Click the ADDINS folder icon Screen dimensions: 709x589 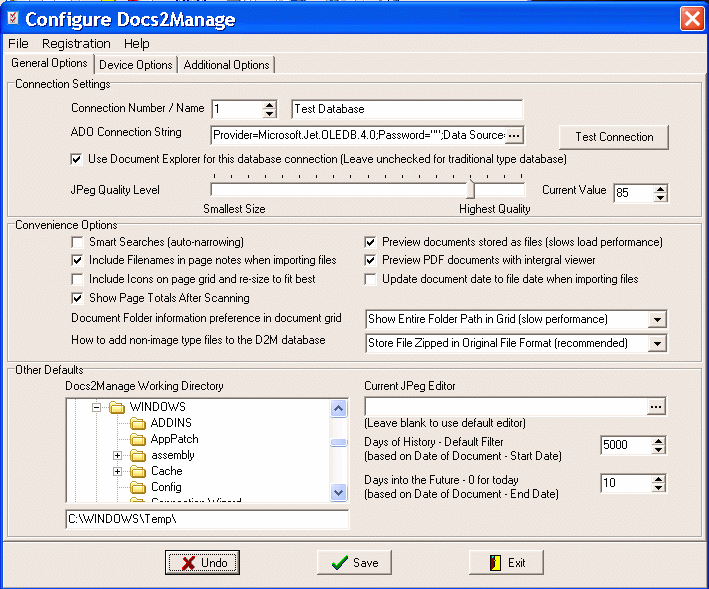[x=138, y=424]
